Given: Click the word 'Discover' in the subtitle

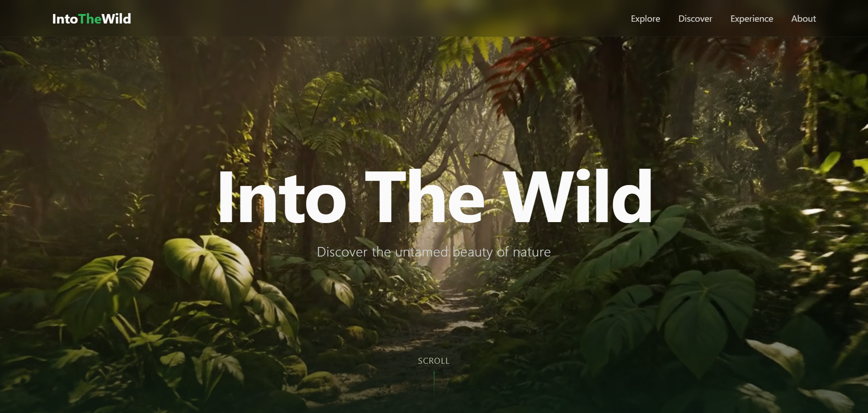Looking at the screenshot, I should [342, 252].
